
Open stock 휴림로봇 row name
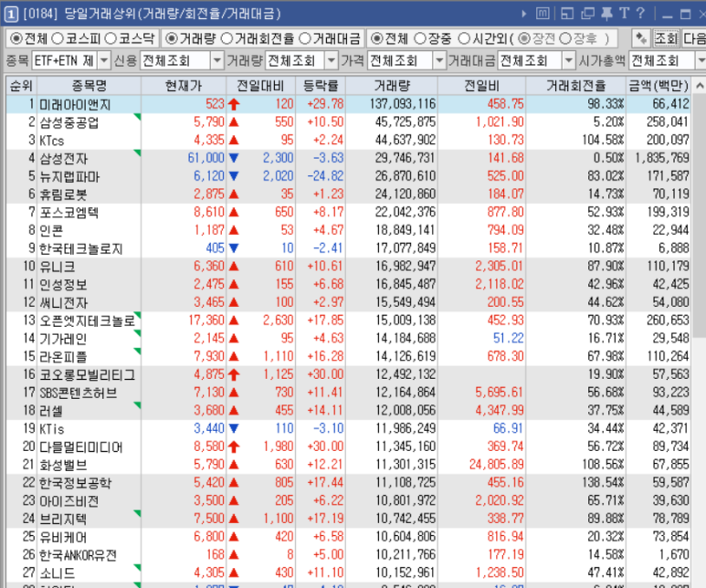[x=64, y=194]
